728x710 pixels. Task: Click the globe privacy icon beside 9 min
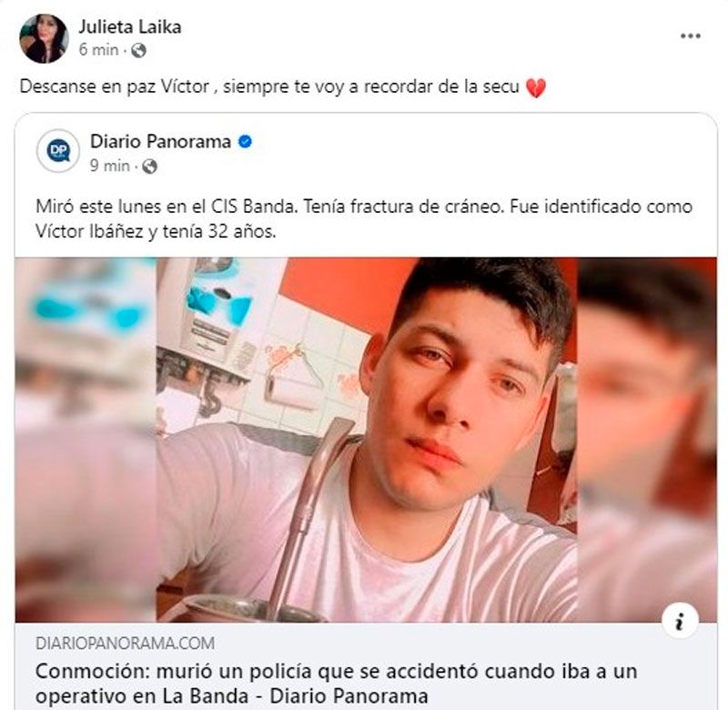(x=149, y=167)
